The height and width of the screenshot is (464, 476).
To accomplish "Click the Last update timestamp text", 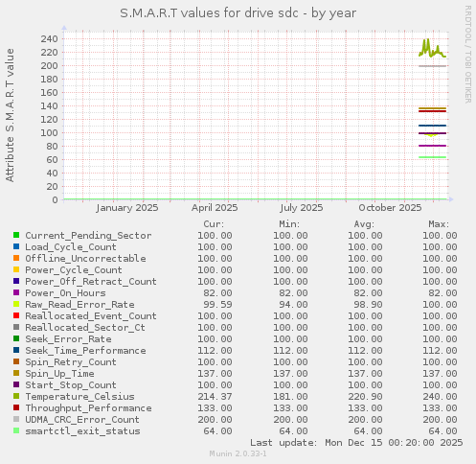I will click(x=356, y=443).
